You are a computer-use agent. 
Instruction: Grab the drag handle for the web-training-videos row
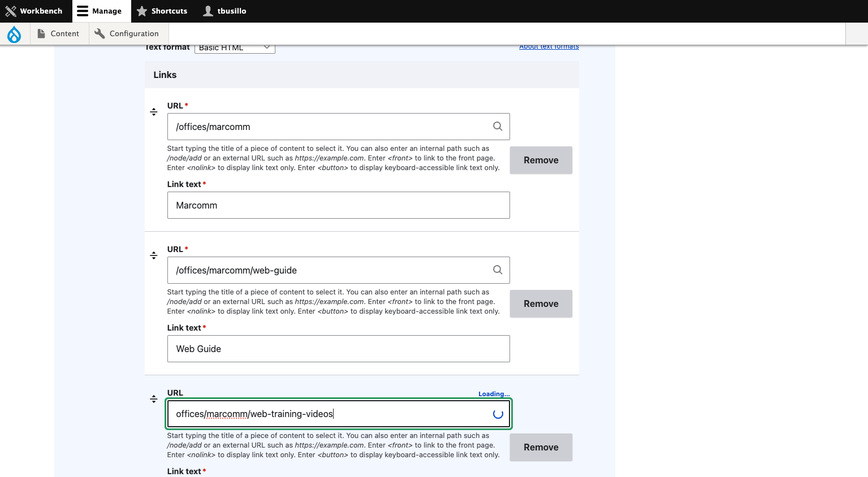point(154,399)
